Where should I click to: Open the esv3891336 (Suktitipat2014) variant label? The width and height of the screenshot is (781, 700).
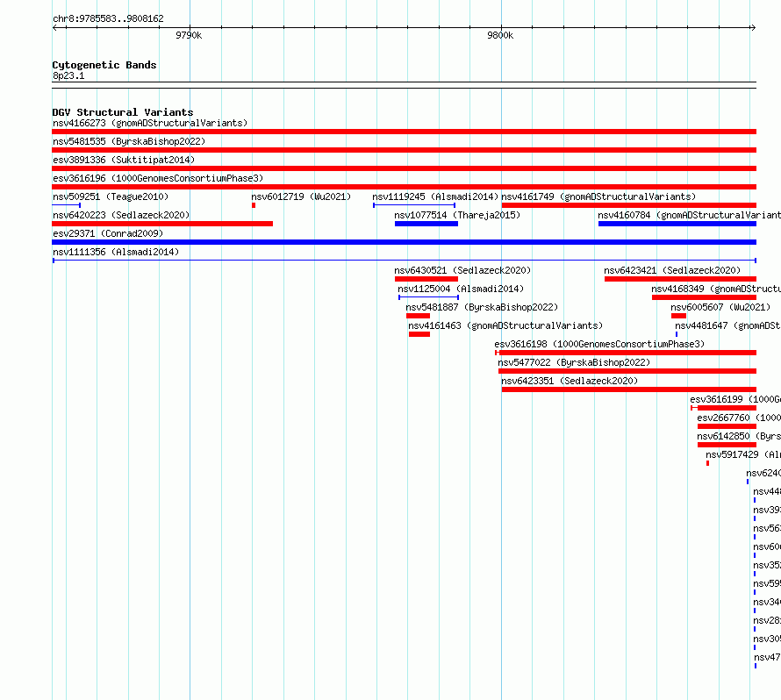[124, 160]
